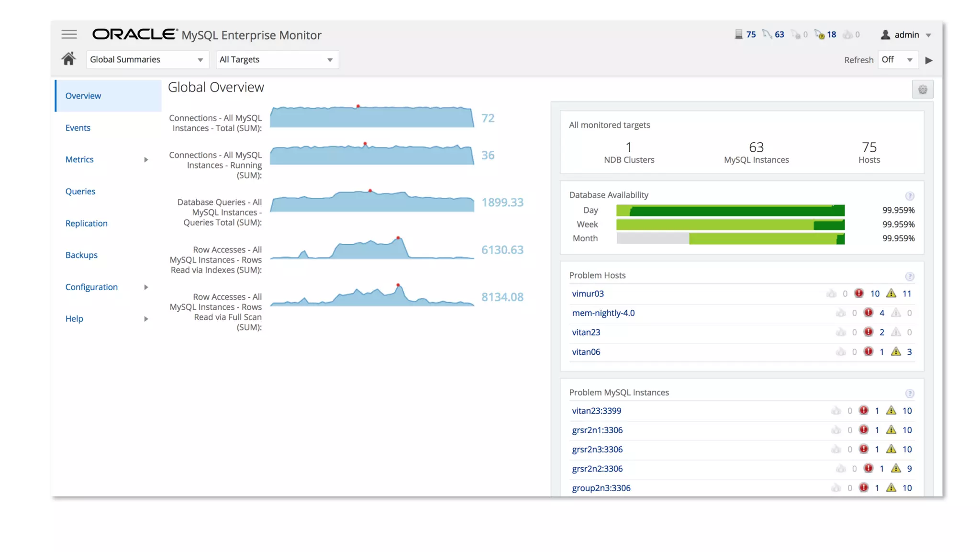Open the Queries section

[80, 192]
